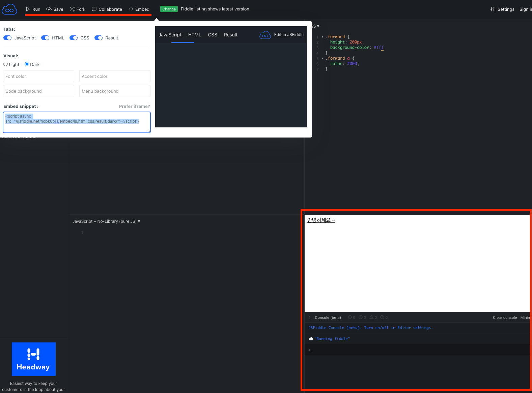Open the Collaborate option

coord(107,9)
